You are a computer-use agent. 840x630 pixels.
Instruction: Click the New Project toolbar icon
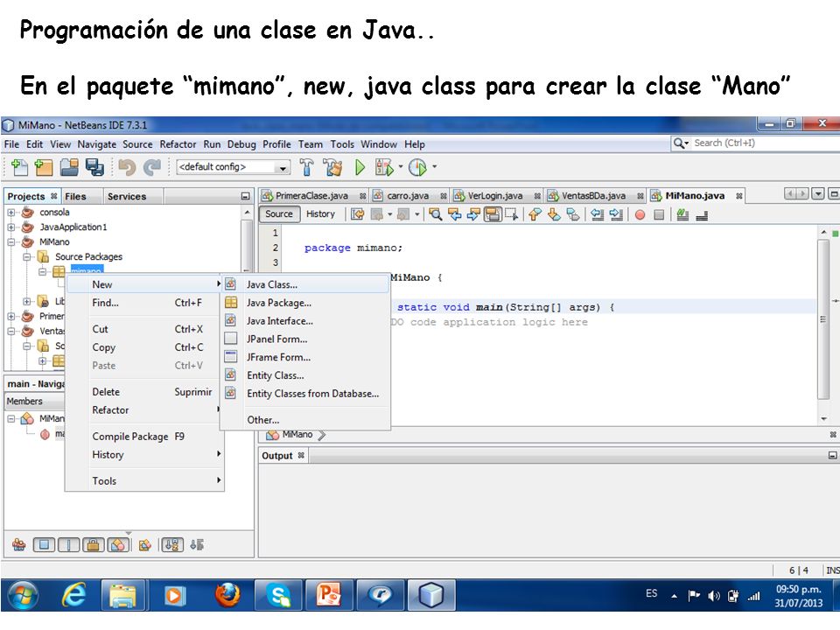(44, 168)
